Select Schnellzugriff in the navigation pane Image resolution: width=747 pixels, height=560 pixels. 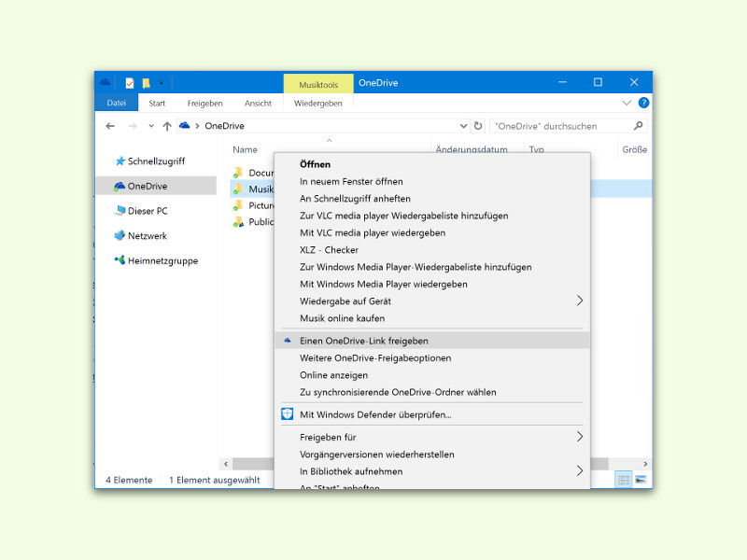(x=156, y=161)
